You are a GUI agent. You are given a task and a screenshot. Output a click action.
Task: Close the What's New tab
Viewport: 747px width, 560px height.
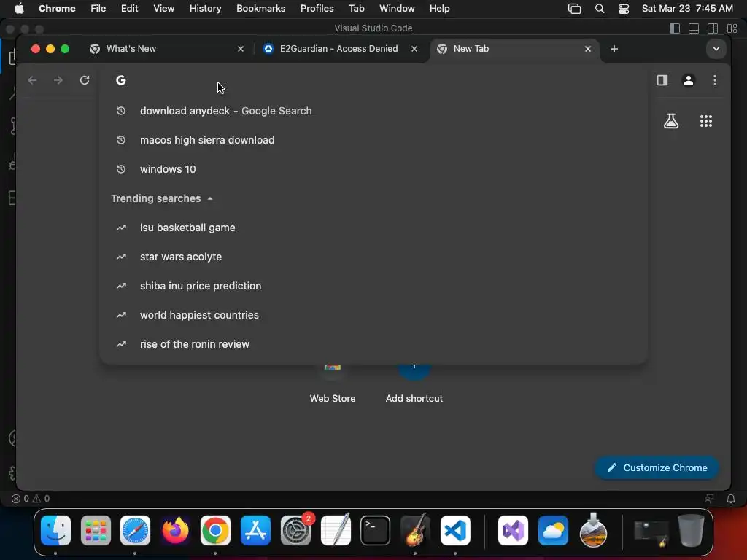point(241,49)
